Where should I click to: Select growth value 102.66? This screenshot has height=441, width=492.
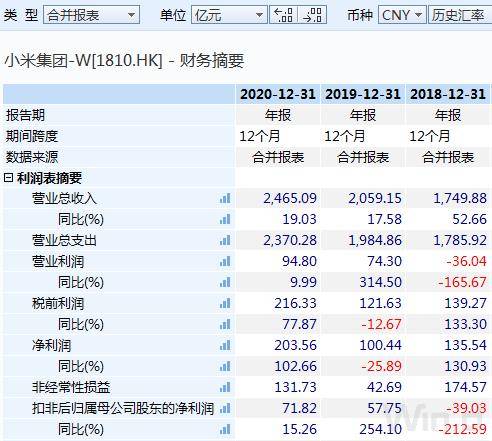pos(295,366)
